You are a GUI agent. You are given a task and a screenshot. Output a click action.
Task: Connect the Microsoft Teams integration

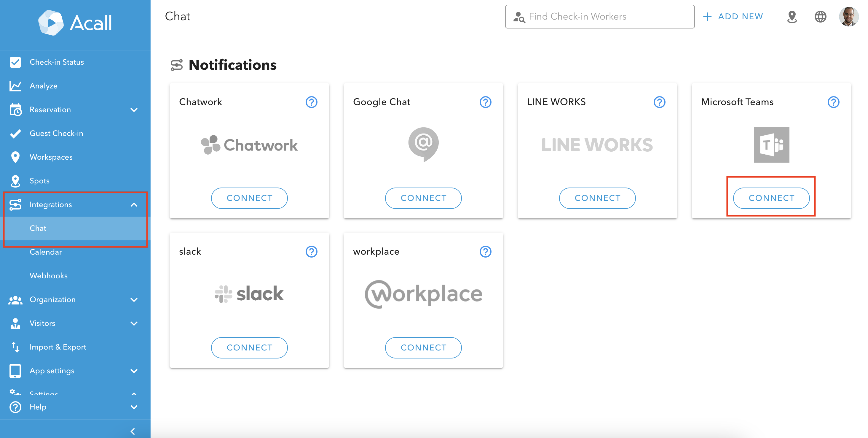click(771, 198)
